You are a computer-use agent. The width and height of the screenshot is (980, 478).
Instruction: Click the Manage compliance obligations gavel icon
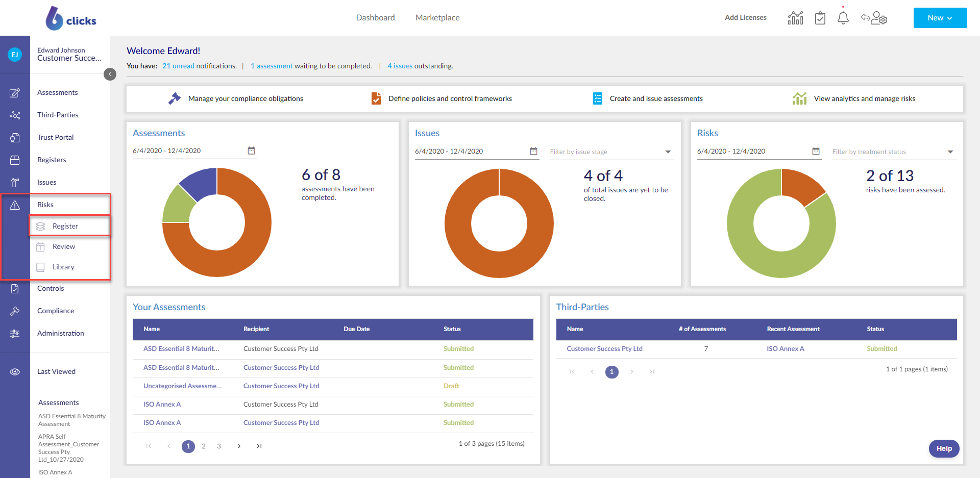(x=175, y=98)
